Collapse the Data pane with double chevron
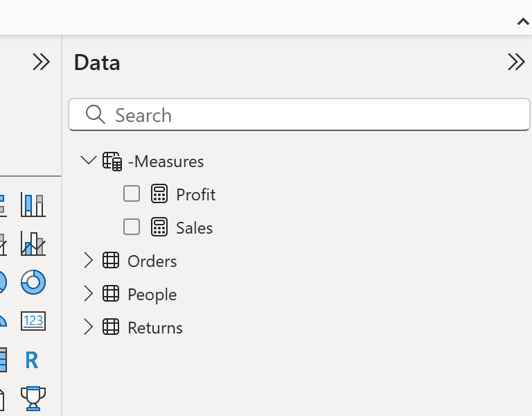This screenshot has width=532, height=416. (x=516, y=62)
